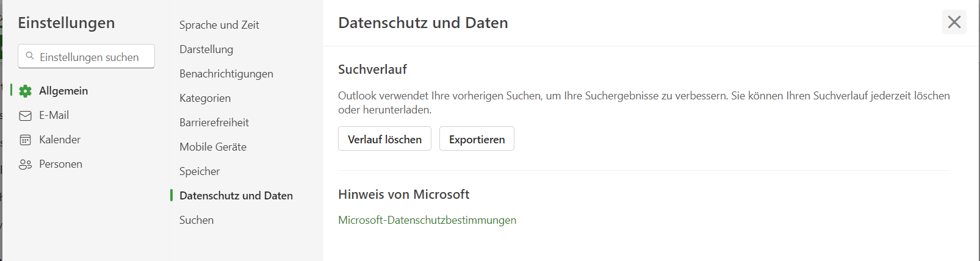
Task: Click the search magnifier icon
Action: [30, 56]
